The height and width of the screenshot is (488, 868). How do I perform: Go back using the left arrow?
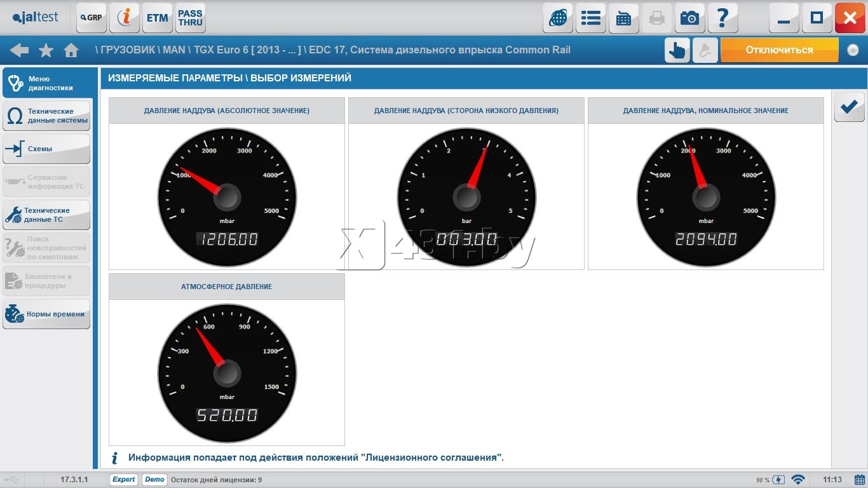point(19,50)
